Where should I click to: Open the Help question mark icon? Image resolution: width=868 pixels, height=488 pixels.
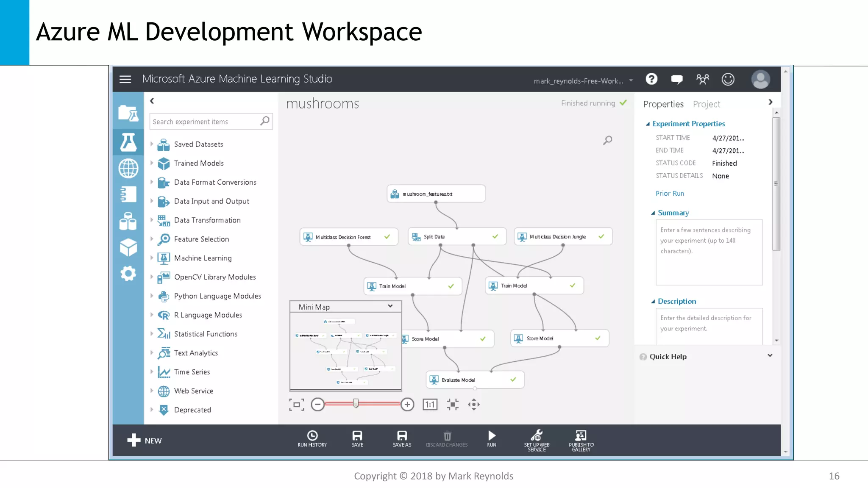click(x=651, y=79)
